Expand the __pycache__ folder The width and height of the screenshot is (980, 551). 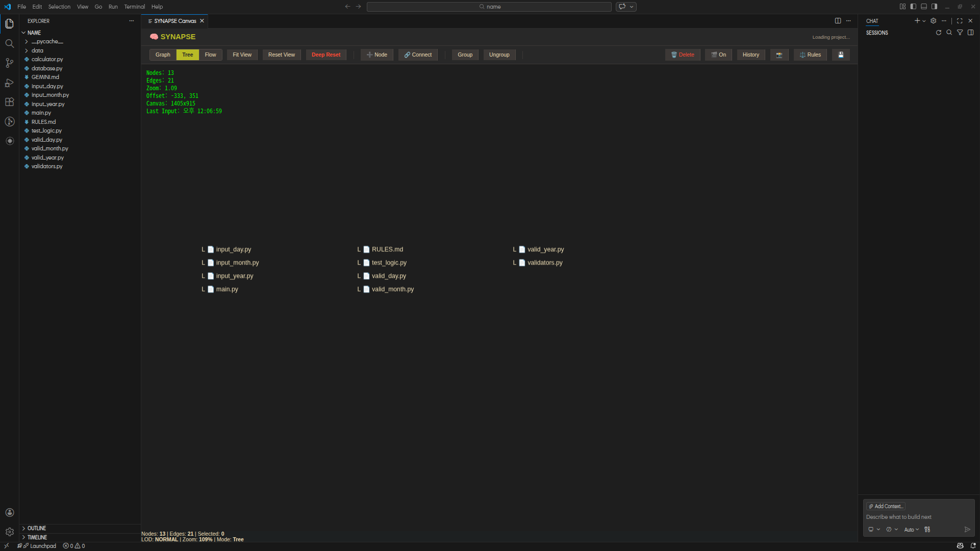pos(47,42)
